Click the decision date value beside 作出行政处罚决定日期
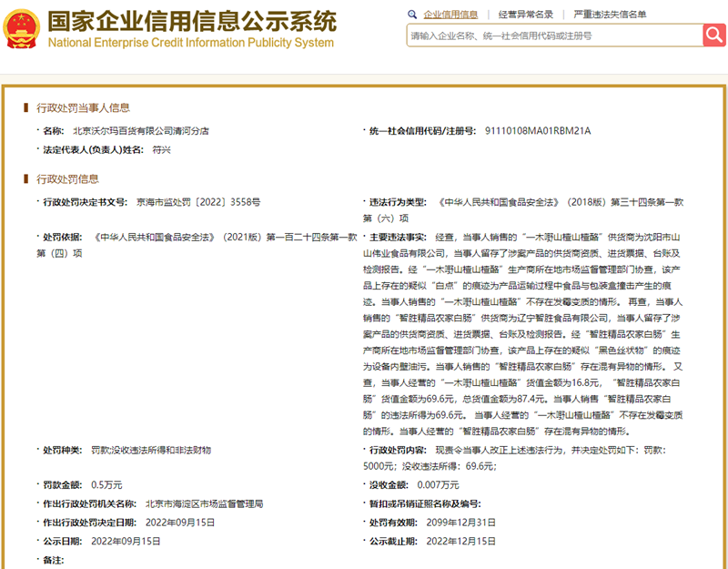 tap(180, 523)
